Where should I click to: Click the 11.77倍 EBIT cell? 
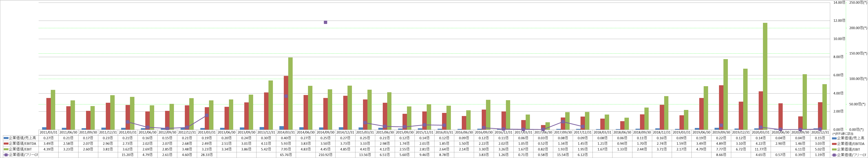pyautogui.click(x=761, y=149)
